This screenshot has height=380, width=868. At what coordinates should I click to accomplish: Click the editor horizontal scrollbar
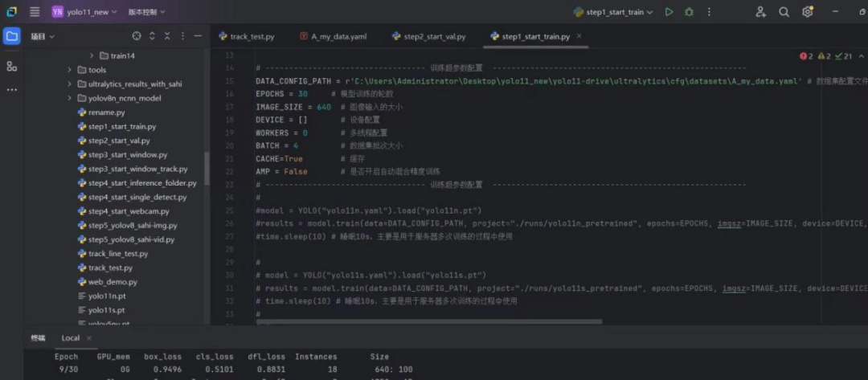[429, 321]
